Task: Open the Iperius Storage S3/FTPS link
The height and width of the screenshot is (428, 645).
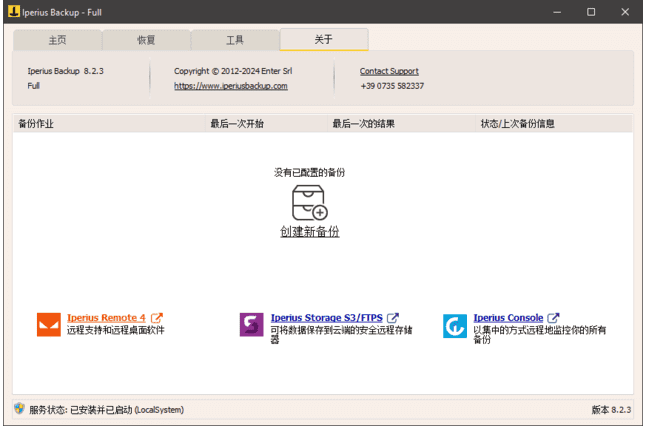Action: tap(327, 318)
